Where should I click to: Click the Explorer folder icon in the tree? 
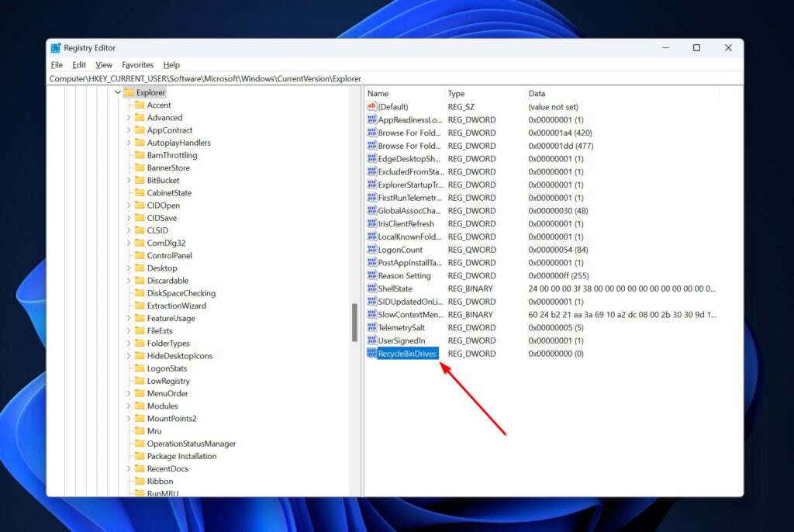tap(130, 92)
